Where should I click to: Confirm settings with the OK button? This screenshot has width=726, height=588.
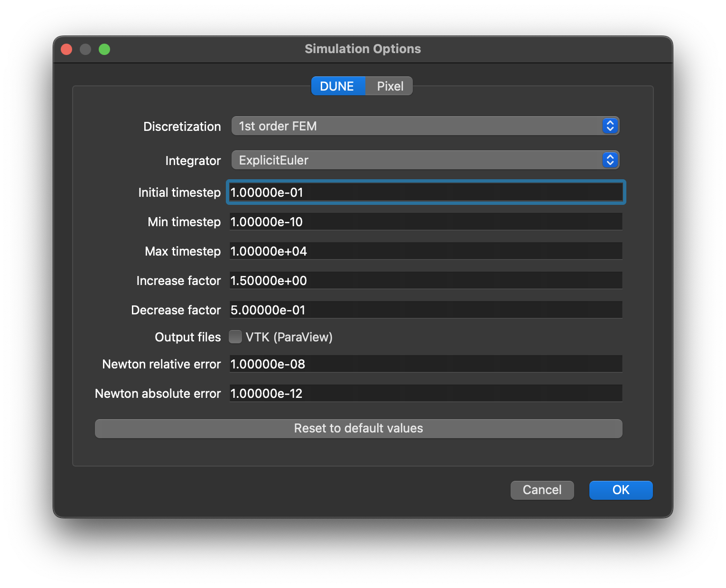tap(621, 490)
